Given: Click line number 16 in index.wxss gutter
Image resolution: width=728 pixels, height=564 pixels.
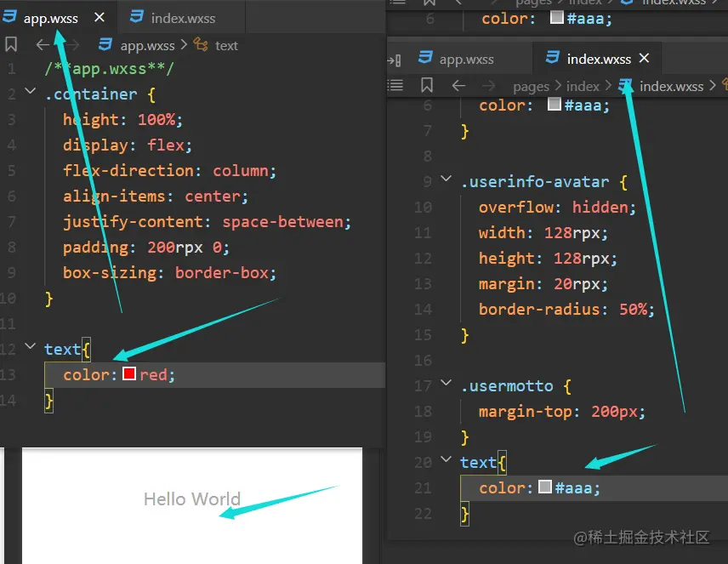Looking at the screenshot, I should [x=423, y=360].
